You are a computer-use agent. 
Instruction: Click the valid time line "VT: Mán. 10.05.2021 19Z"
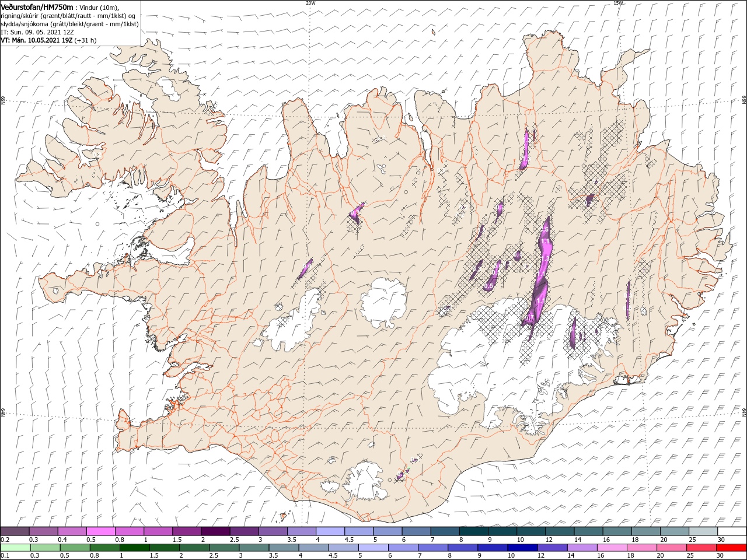37,40
